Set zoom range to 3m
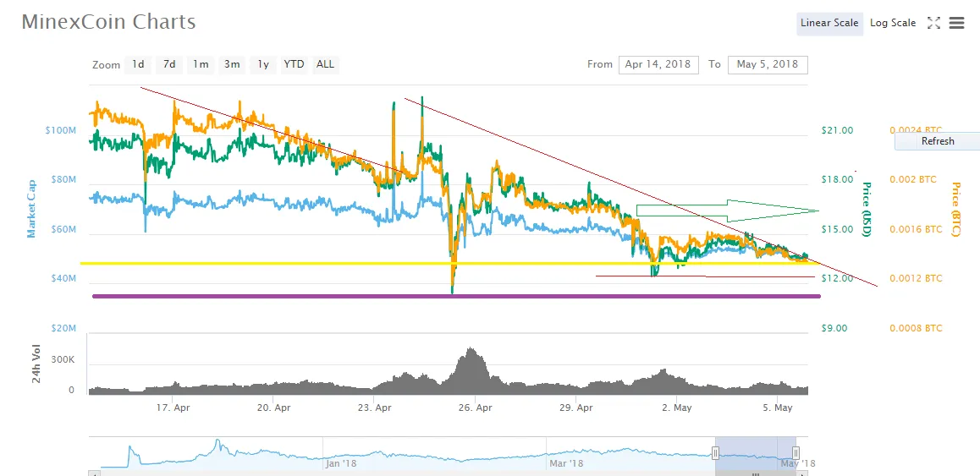Viewport: 980px width, 476px height. click(x=232, y=64)
